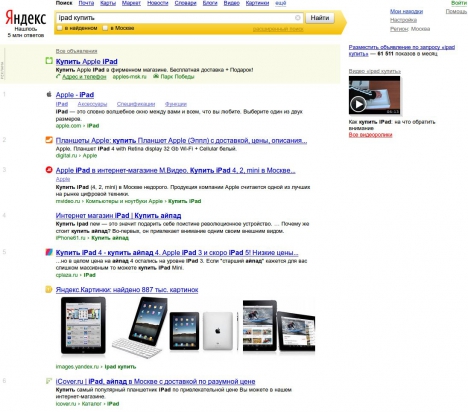Play the iPad buying video
The image size is (468, 412).
[358, 104]
